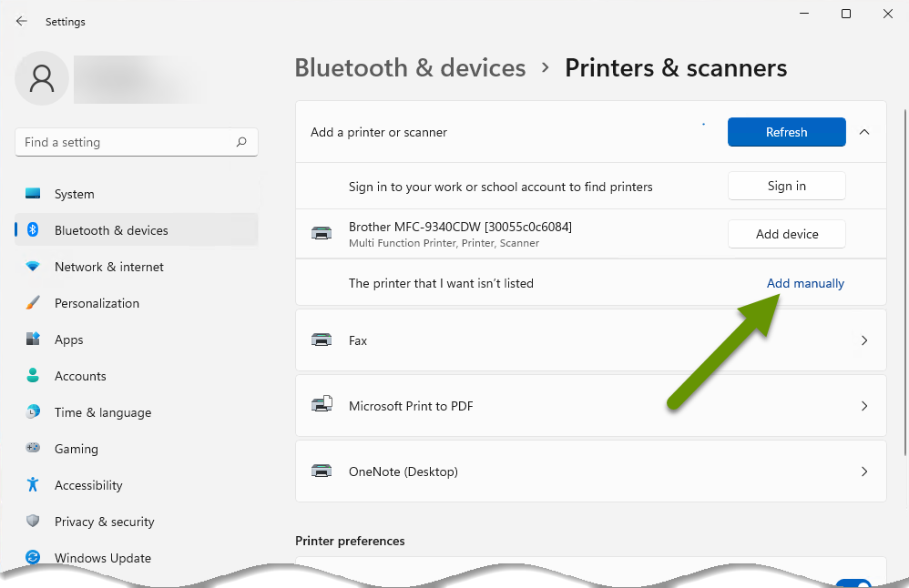
Task: Click the Bluetooth icon in sidebar
Action: click(x=33, y=230)
